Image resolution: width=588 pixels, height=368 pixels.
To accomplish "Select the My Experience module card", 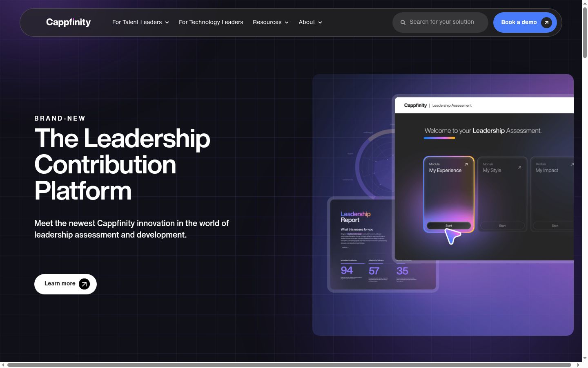I will point(449,194).
